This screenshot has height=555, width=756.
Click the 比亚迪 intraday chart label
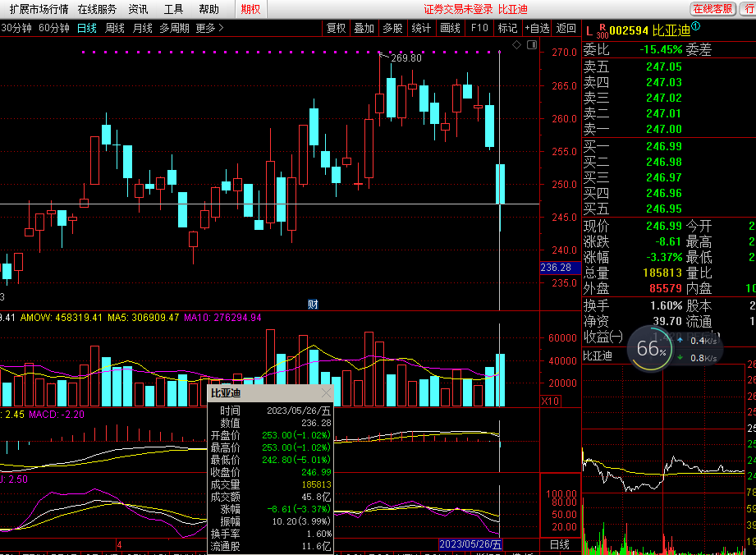[x=598, y=355]
